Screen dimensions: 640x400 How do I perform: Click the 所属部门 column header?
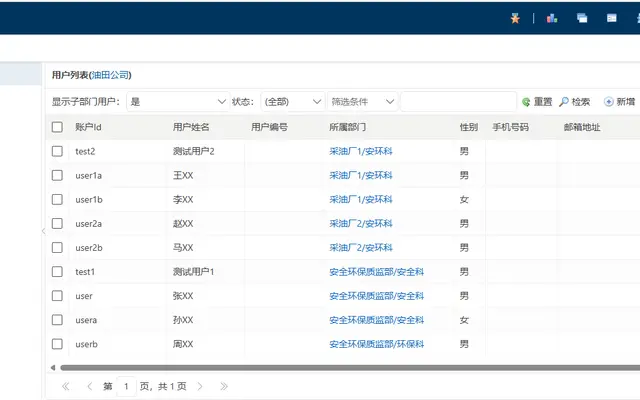point(347,127)
